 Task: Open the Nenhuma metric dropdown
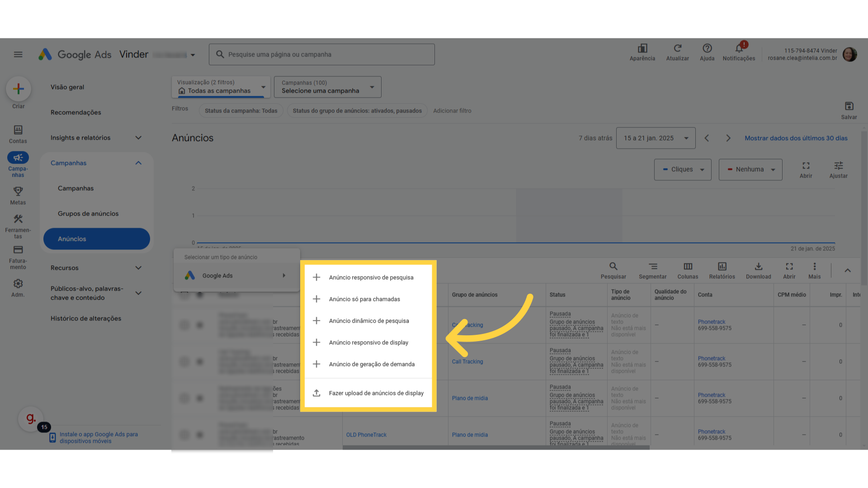point(750,169)
